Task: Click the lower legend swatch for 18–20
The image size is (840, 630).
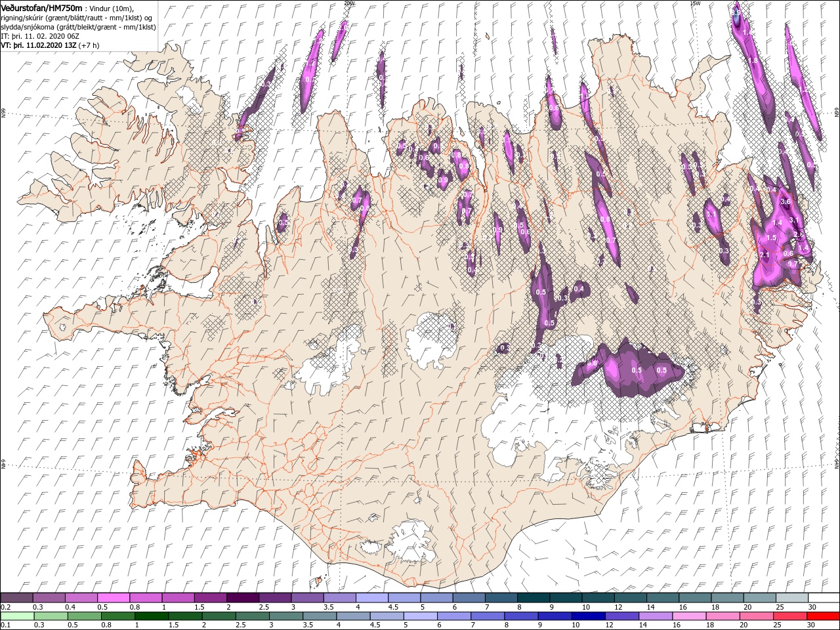Action: click(x=722, y=616)
